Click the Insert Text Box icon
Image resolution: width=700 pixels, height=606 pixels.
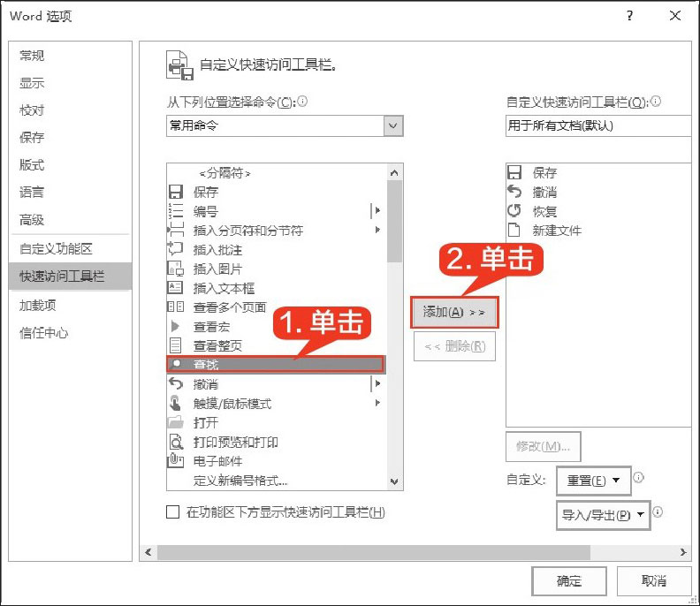click(176, 287)
